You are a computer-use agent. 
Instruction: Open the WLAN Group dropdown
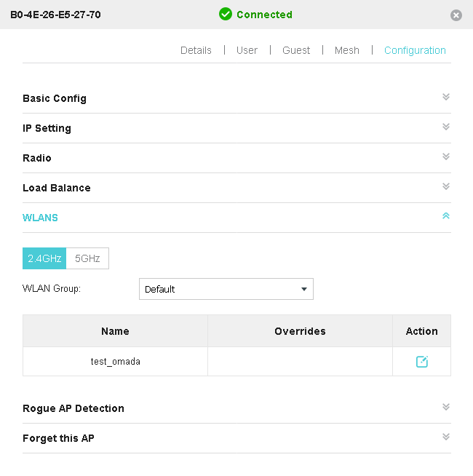point(226,289)
